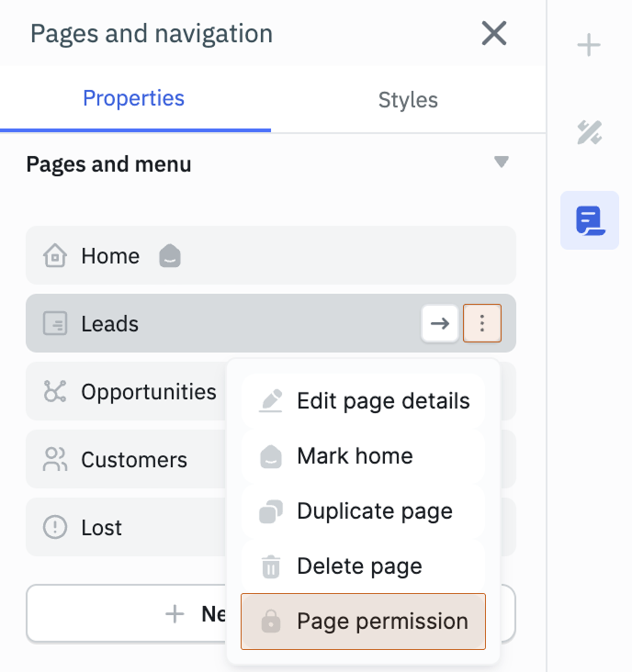Open the Leads three-dot options menu
This screenshot has height=672, width=632.
pyautogui.click(x=482, y=323)
